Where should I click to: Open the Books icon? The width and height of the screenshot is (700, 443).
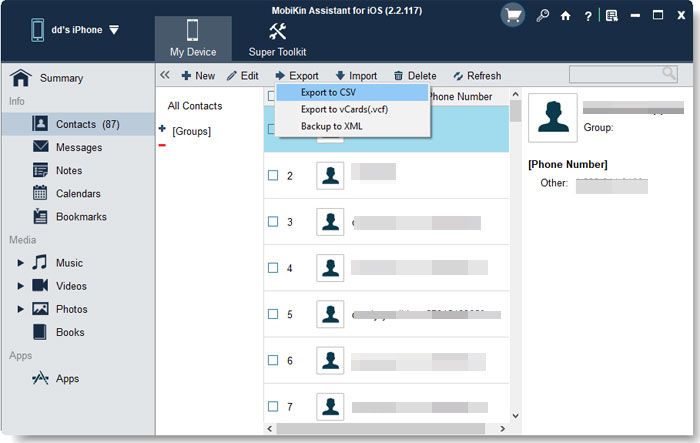pyautogui.click(x=40, y=332)
